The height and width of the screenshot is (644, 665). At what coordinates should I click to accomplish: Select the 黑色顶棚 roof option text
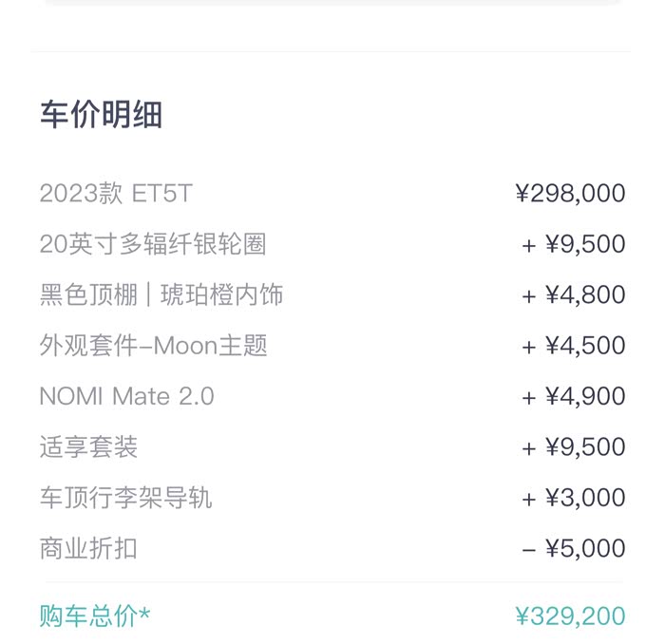pos(87,295)
